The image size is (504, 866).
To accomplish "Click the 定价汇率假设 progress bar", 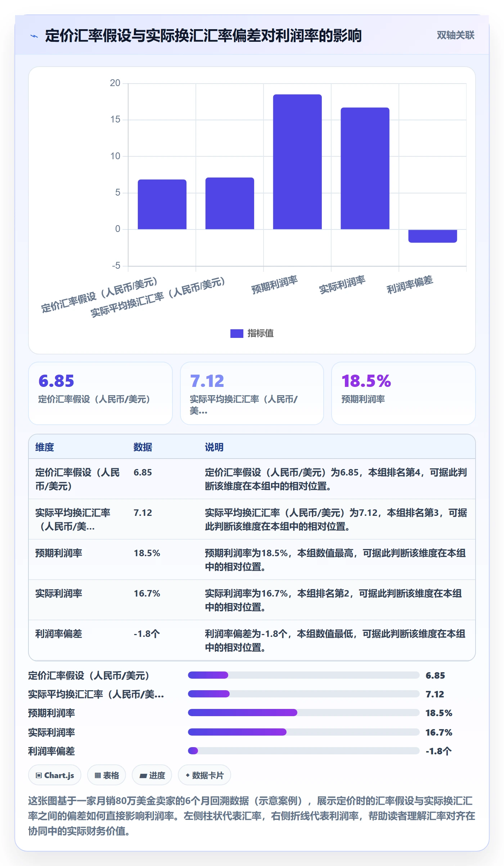I will (x=304, y=675).
